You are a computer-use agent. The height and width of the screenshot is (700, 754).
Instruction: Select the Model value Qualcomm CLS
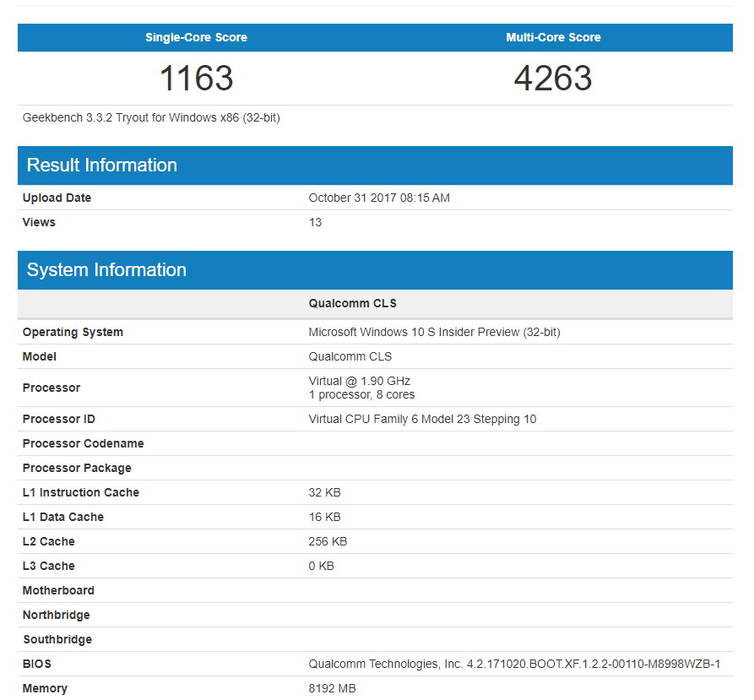point(350,356)
